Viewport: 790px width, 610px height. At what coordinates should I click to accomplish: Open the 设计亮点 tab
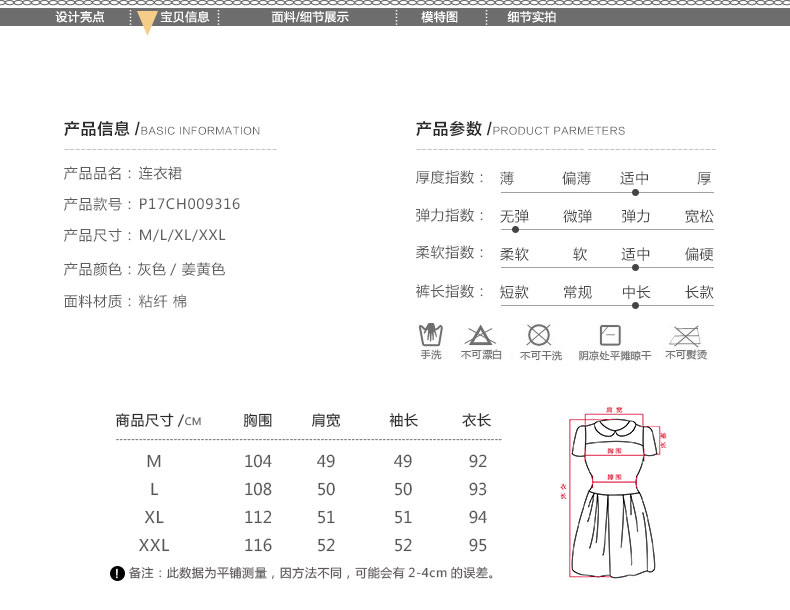pyautogui.click(x=80, y=17)
